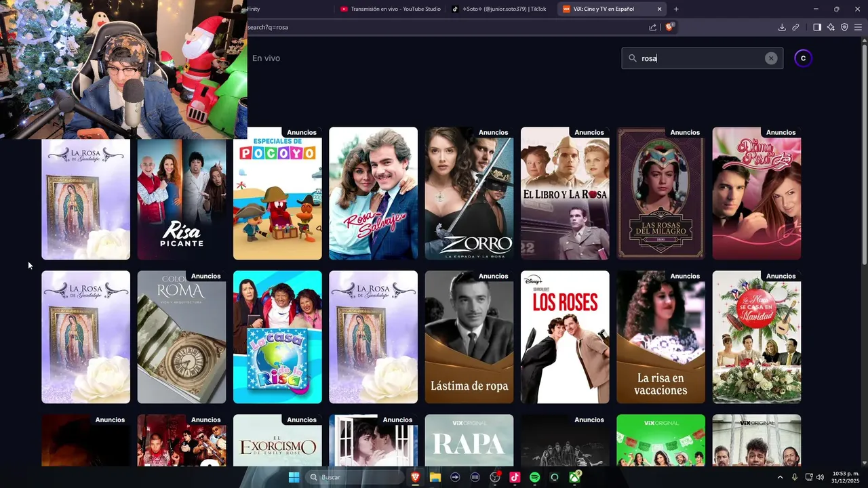Image resolution: width=868 pixels, height=488 pixels.
Task: Open the Lástima de ropa poster
Action: pyautogui.click(x=469, y=337)
